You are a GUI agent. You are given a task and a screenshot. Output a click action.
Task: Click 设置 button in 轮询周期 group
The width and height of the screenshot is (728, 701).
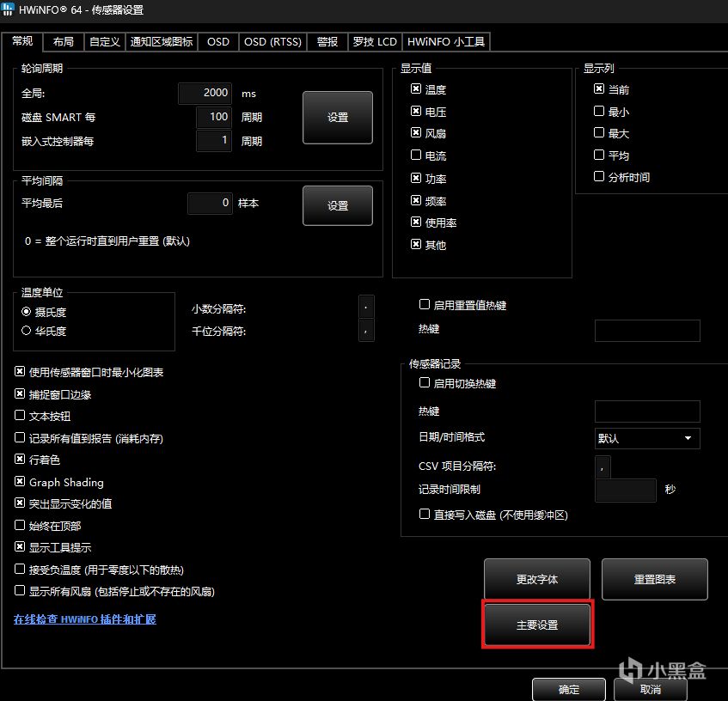338,118
